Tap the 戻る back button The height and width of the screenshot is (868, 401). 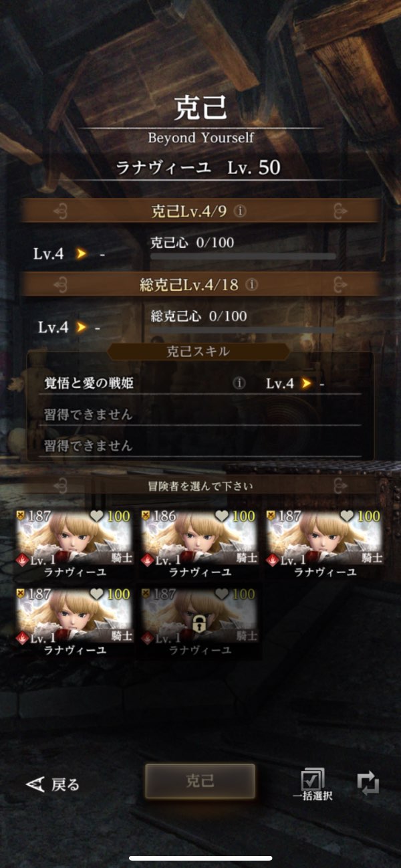point(52,784)
